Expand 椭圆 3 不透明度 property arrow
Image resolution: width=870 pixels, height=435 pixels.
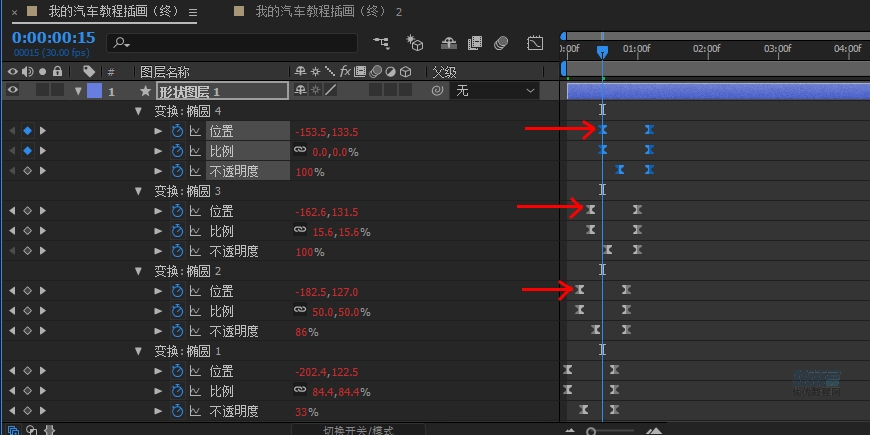point(158,251)
